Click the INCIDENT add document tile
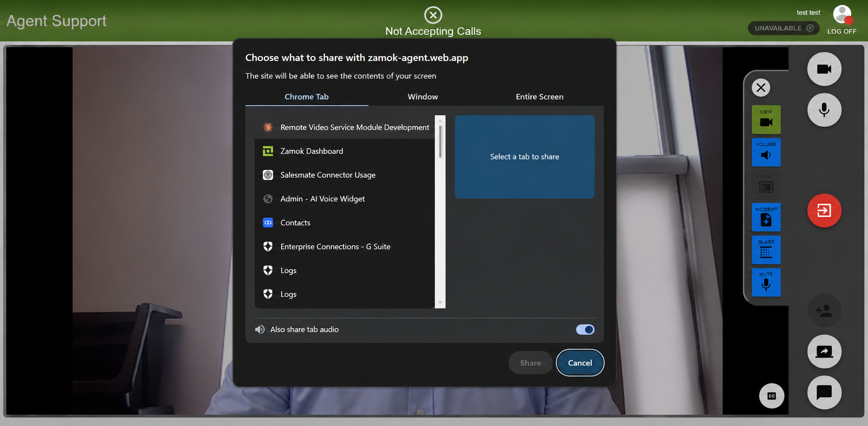 click(x=766, y=217)
